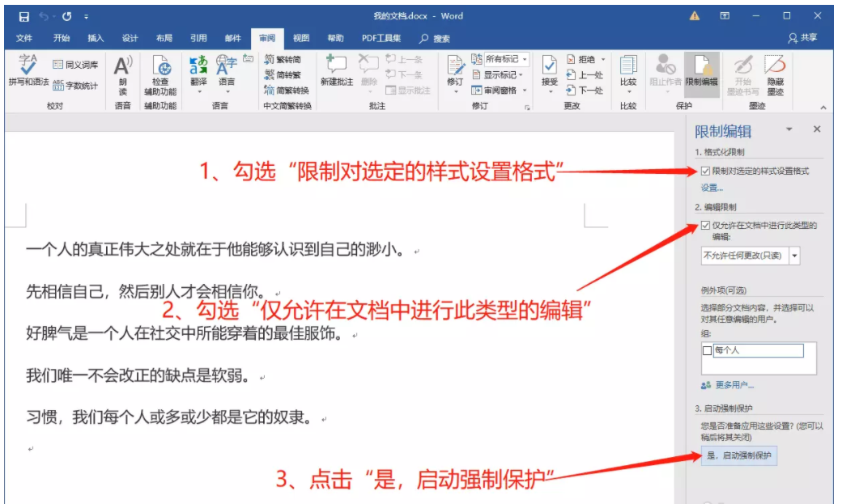Run 检查辅助功能 accessibility check
This screenshot has width=842, height=504.
160,76
